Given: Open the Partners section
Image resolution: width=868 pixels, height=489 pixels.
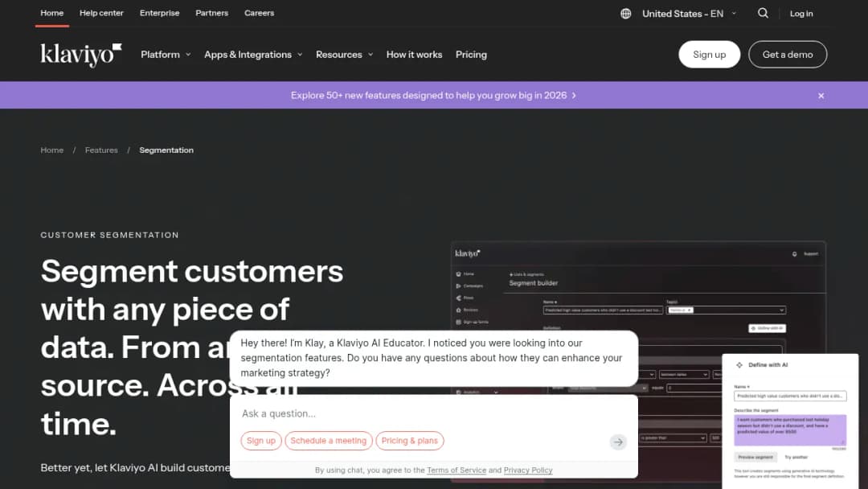Looking at the screenshot, I should [211, 13].
